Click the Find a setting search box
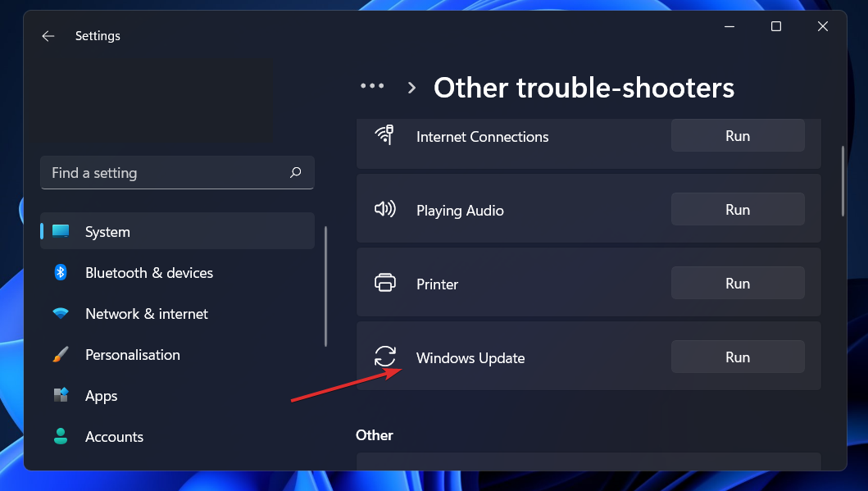Screen dimensions: 868x491 [x=164, y=172]
